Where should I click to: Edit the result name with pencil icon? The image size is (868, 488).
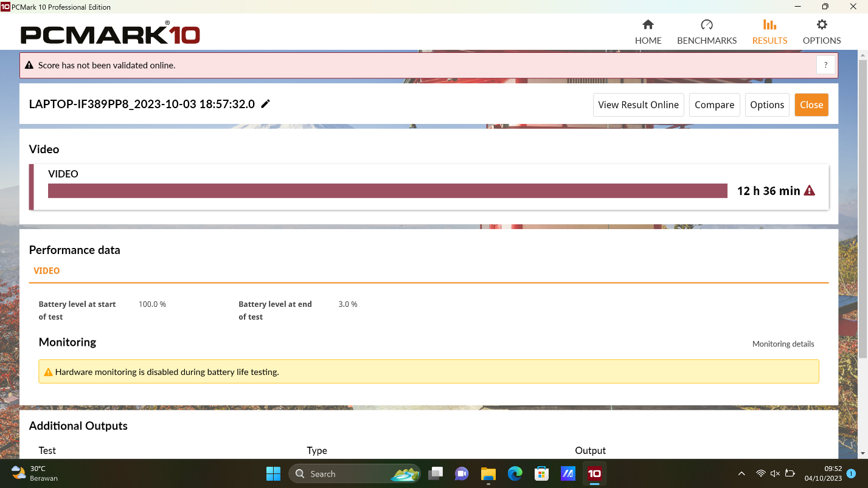pos(265,104)
